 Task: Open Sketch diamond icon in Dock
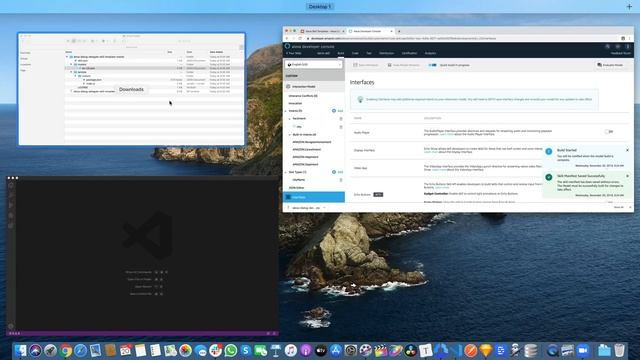pyautogui.click(x=486, y=350)
